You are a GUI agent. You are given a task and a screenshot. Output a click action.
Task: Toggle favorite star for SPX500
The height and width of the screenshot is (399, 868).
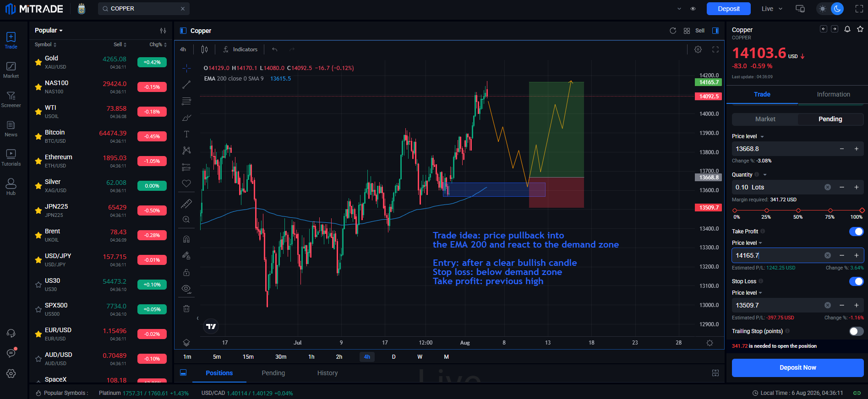pos(38,309)
